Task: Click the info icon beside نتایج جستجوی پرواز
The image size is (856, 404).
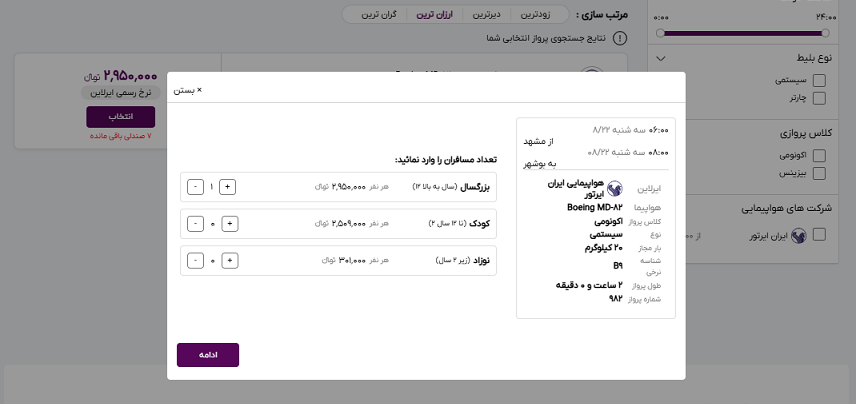Action: point(620,39)
